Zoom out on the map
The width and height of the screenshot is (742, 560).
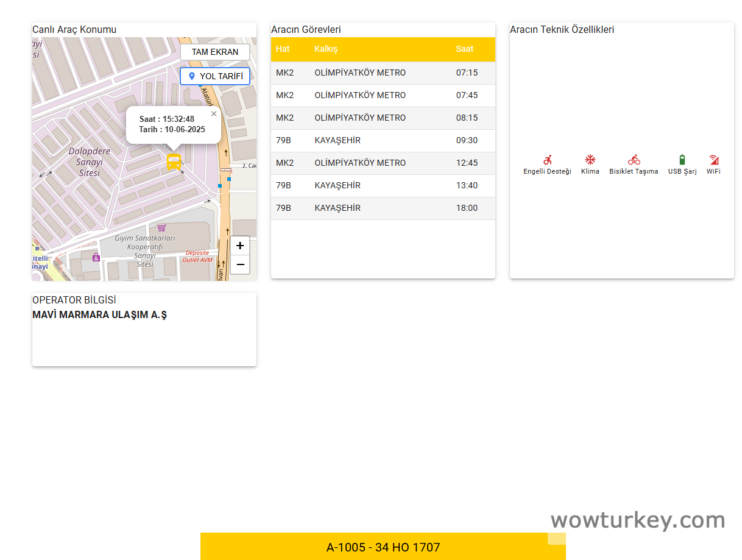[x=240, y=264]
